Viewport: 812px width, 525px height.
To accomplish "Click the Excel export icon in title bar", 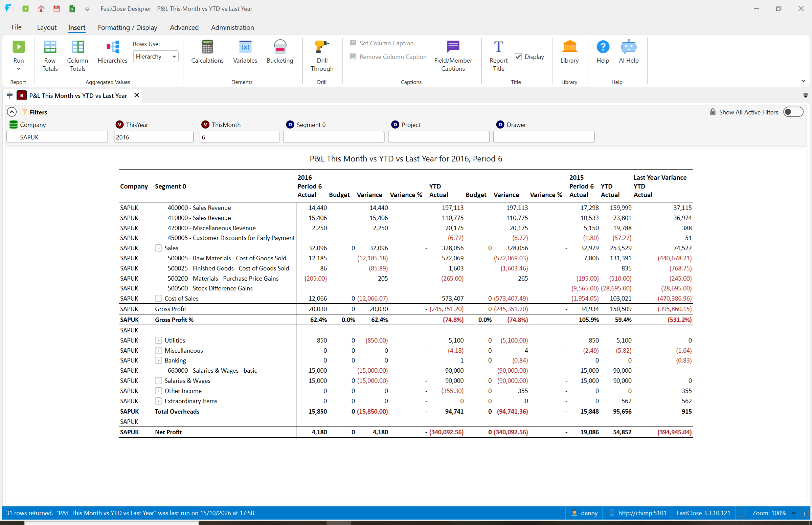I will [x=72, y=8].
